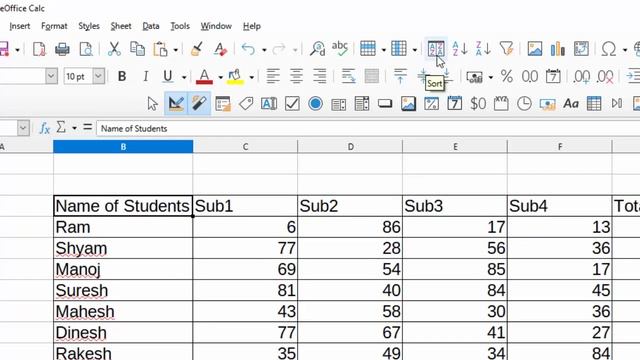Toggle italic formatting
The height and width of the screenshot is (360, 640).
coord(145,76)
